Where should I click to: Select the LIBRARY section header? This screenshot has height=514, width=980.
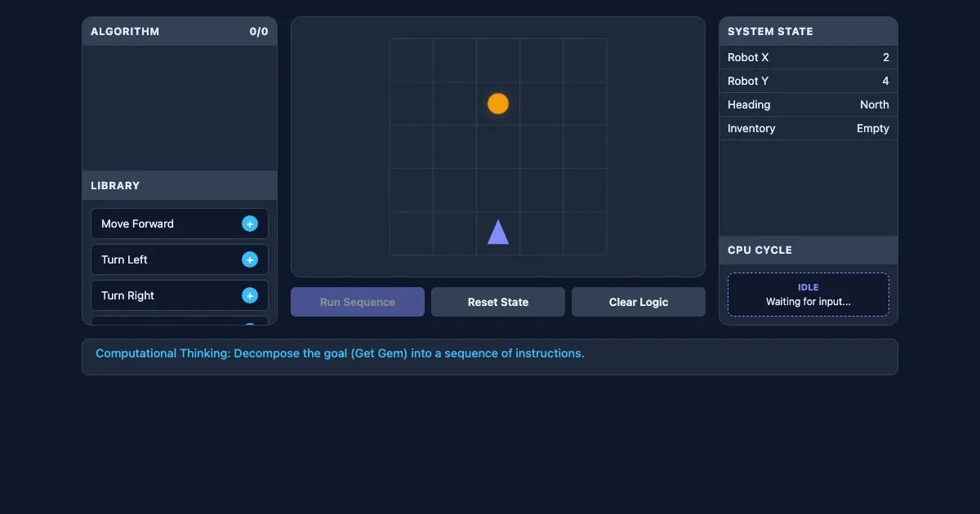180,185
